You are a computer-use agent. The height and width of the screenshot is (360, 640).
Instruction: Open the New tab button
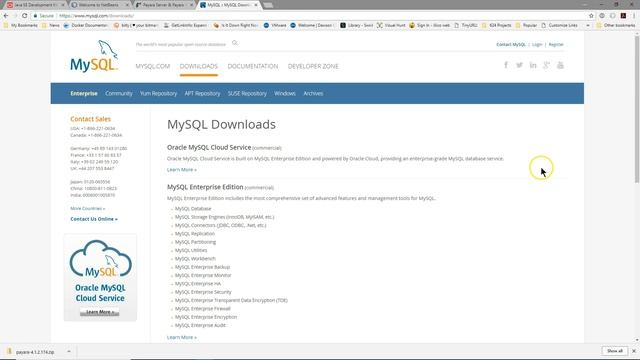pyautogui.click(x=268, y=5)
